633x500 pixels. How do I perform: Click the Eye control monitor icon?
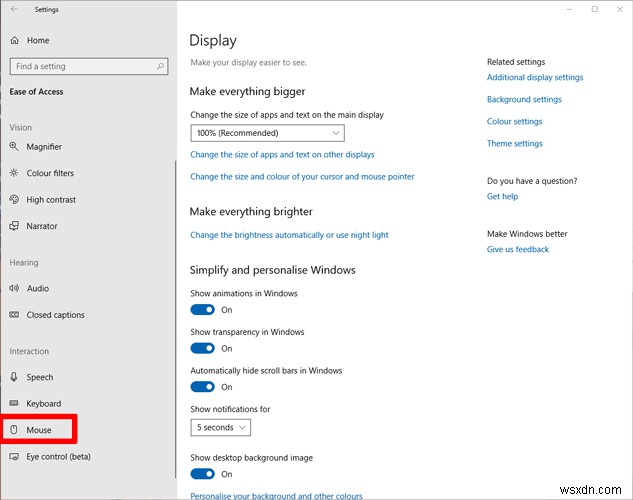[x=14, y=456]
